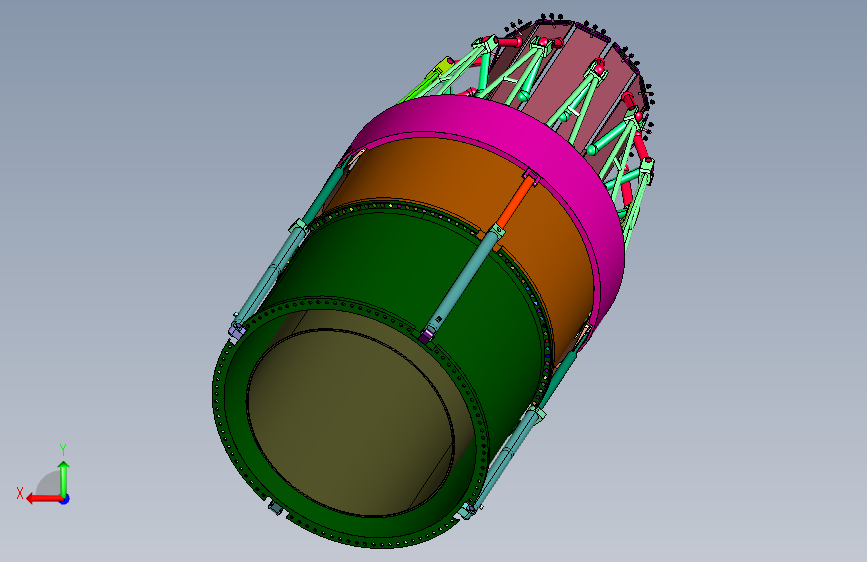The width and height of the screenshot is (867, 562).
Task: Click the blue Z axis dot on triad
Action: point(65,499)
